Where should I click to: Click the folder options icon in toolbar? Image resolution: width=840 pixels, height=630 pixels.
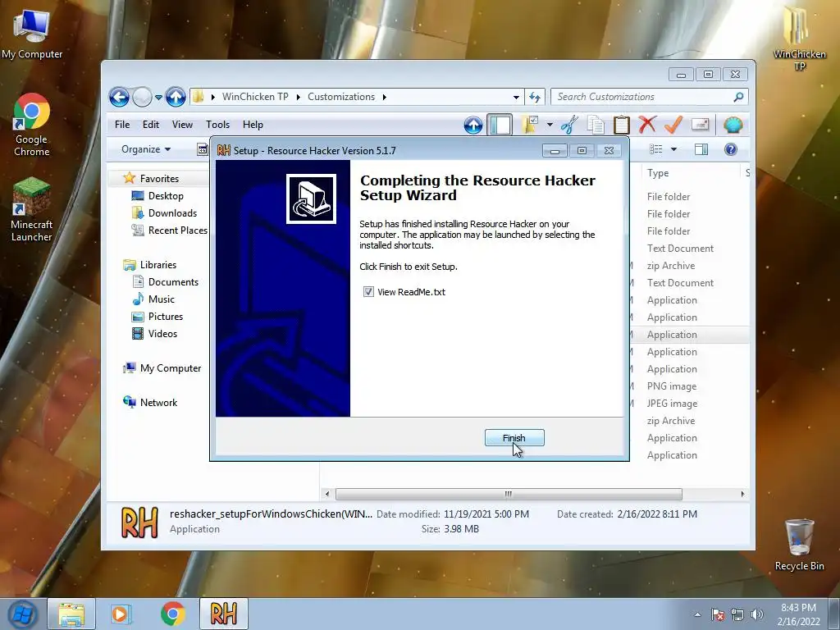tap(530, 125)
